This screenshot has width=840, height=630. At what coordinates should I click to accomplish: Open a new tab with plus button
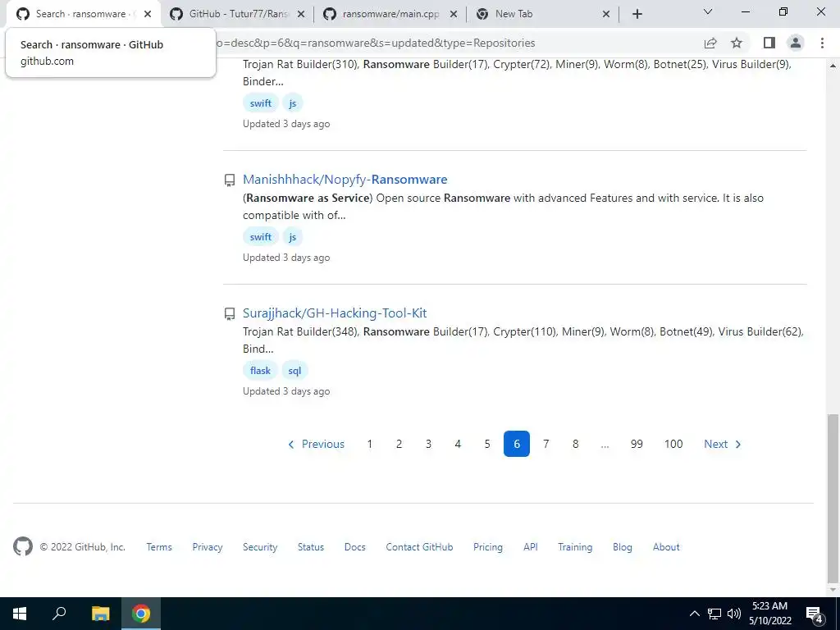point(637,14)
